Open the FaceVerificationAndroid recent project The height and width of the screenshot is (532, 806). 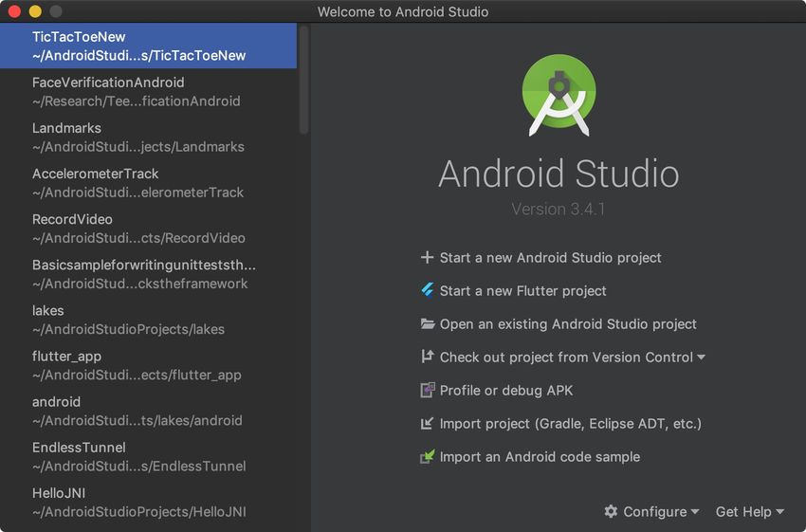pos(148,91)
